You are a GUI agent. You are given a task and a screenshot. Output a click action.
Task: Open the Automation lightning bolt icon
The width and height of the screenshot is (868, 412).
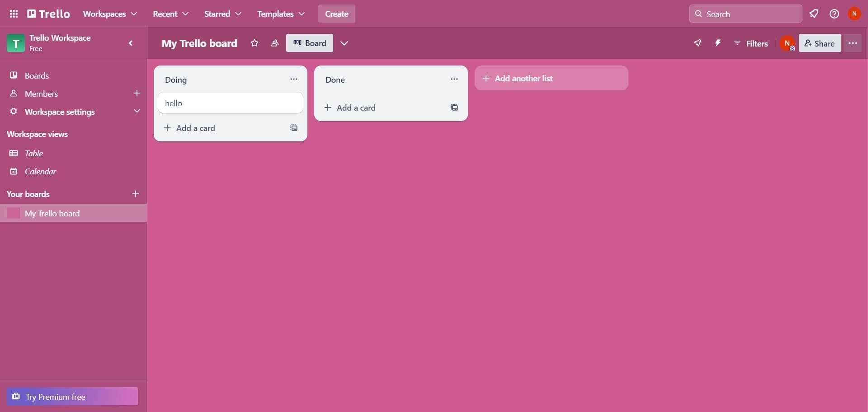click(x=717, y=43)
